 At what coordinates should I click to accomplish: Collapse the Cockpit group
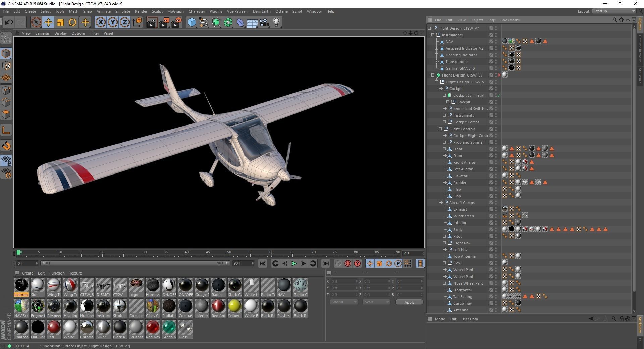tap(440, 89)
